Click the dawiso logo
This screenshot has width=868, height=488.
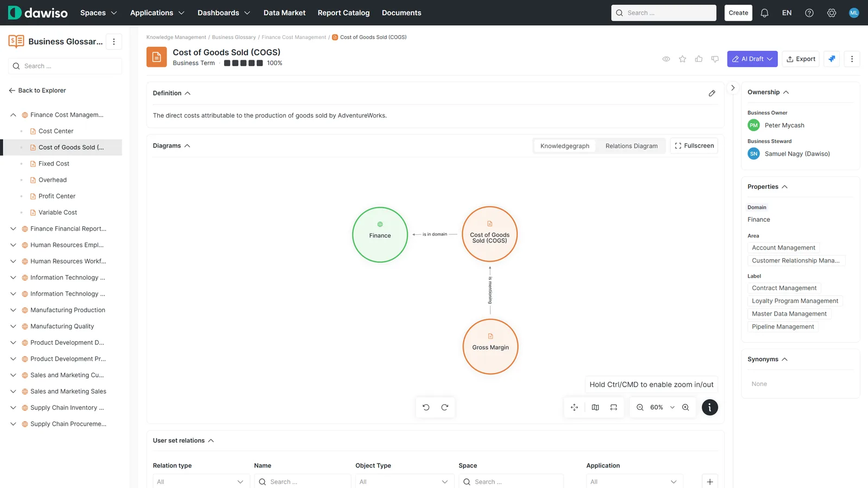click(38, 12)
